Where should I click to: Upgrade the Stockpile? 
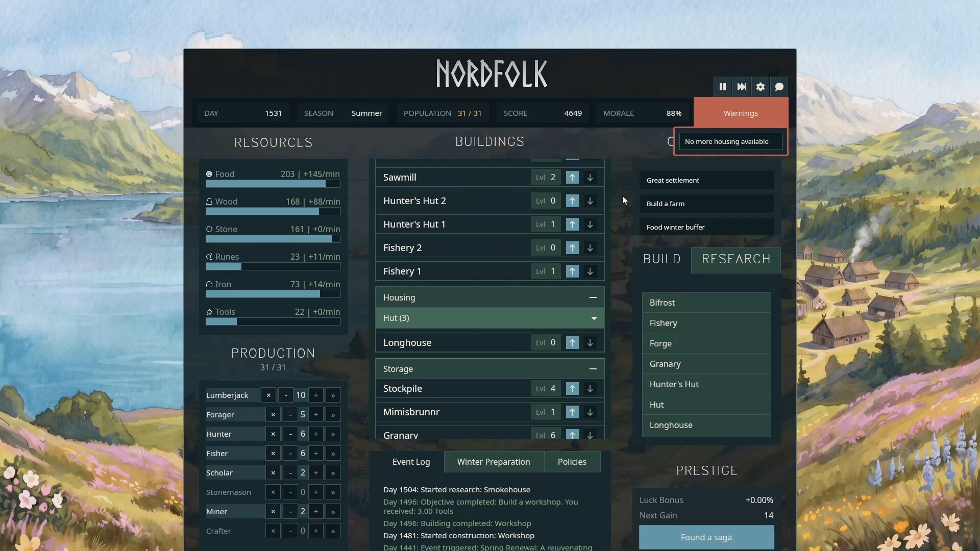tap(572, 389)
